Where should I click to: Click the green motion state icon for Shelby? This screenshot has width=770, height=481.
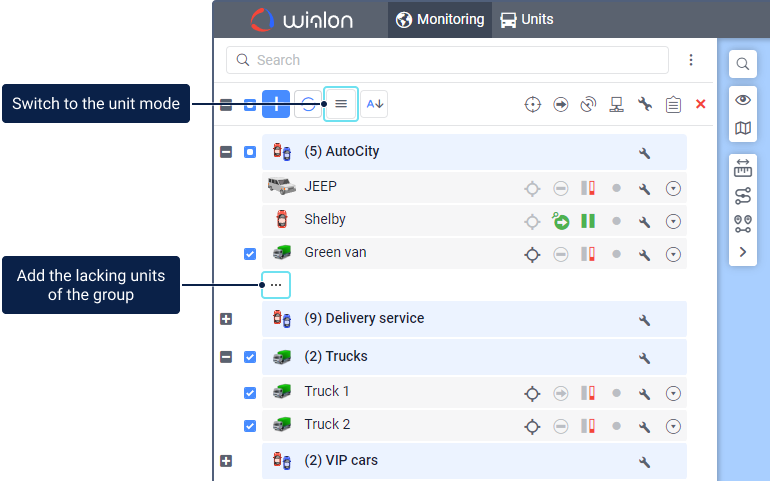[x=561, y=221]
